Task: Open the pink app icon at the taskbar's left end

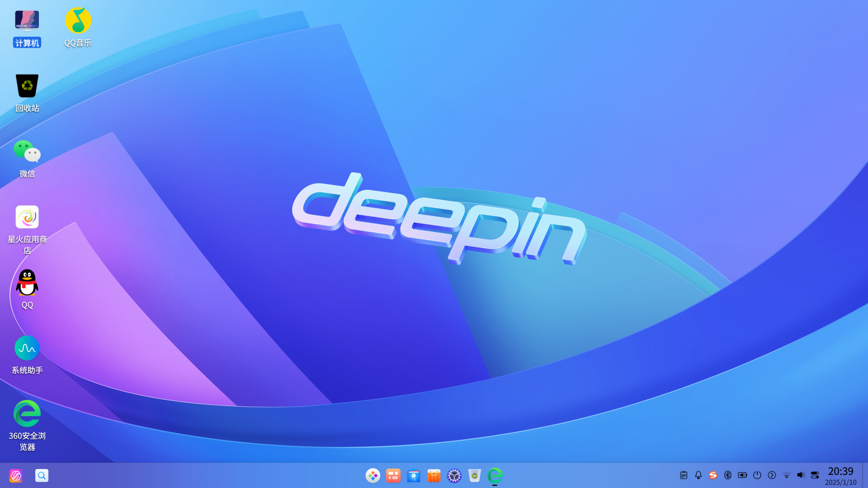Action: click(16, 475)
